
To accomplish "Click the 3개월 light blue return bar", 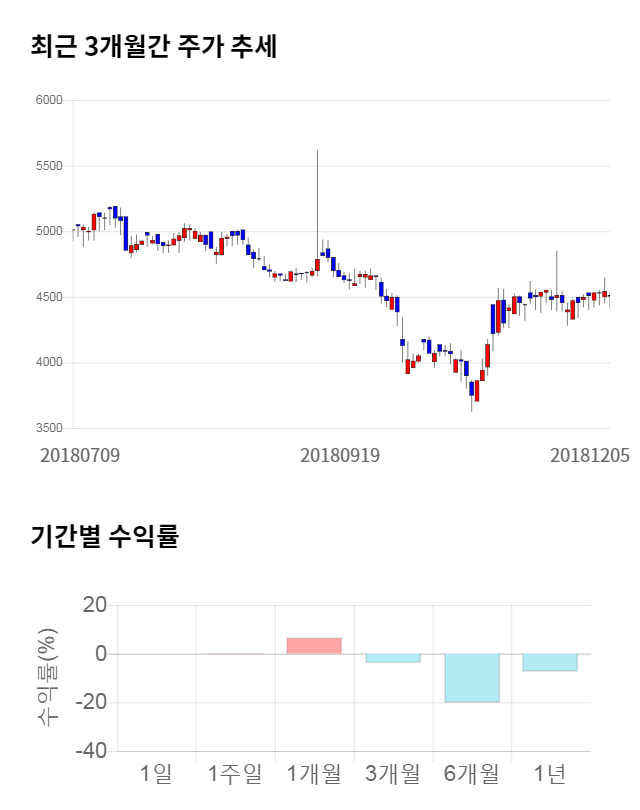I will (393, 658).
